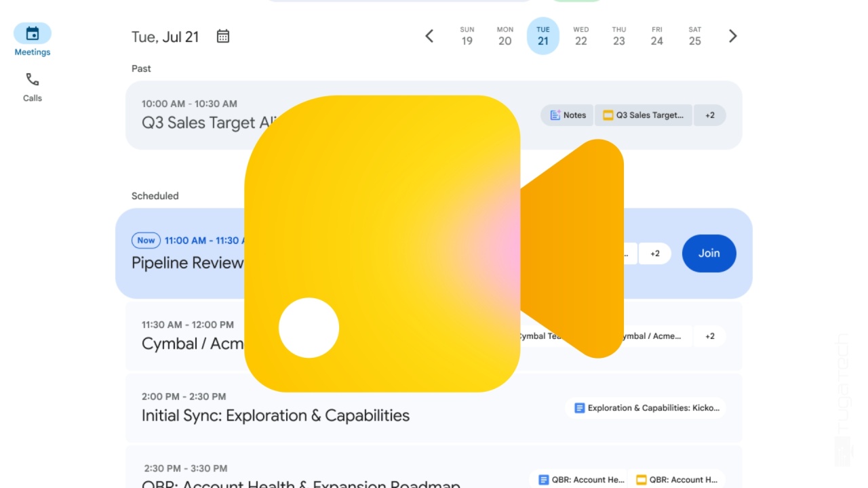The height and width of the screenshot is (488, 868).
Task: Show +2 more attachments for Cymbal / Acme meeting
Action: [x=709, y=336]
